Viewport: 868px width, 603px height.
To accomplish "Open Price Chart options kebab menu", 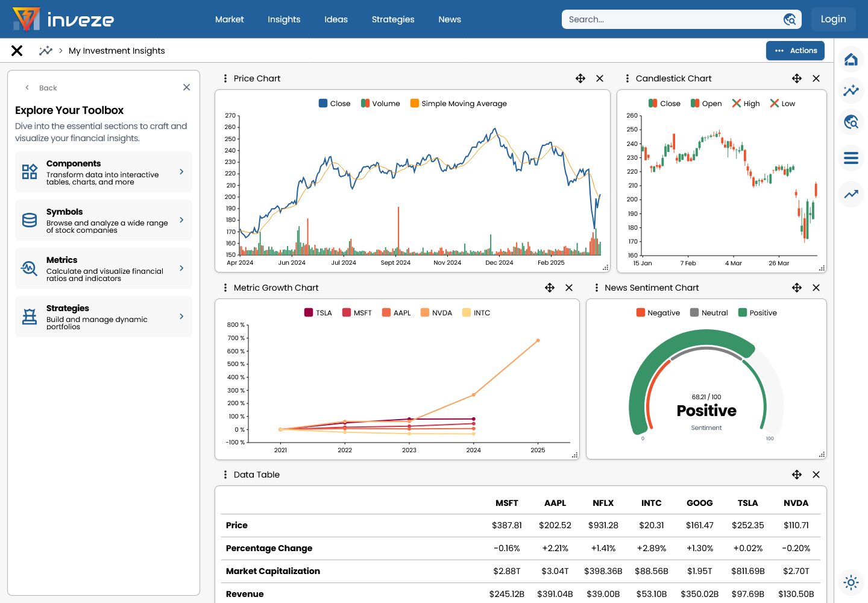I will [225, 78].
